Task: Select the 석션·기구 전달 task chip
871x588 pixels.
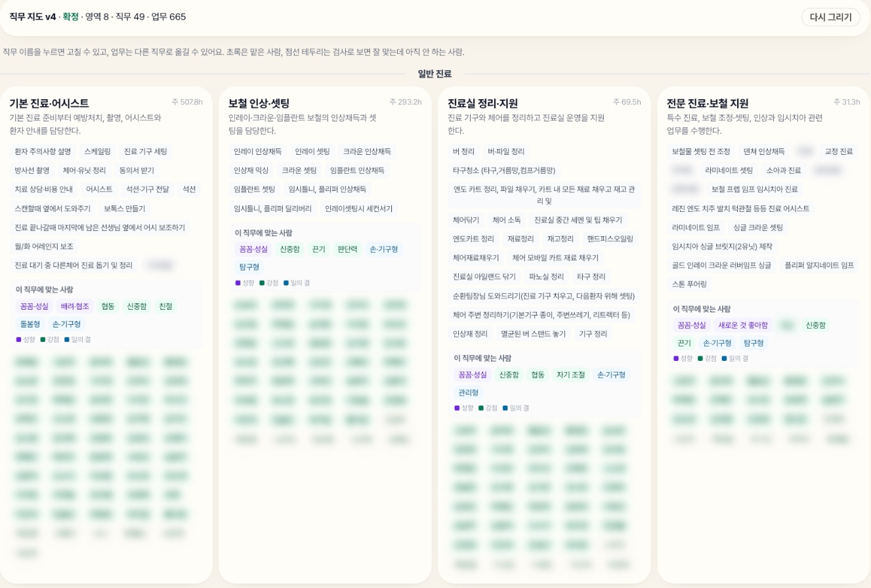Action: (148, 190)
